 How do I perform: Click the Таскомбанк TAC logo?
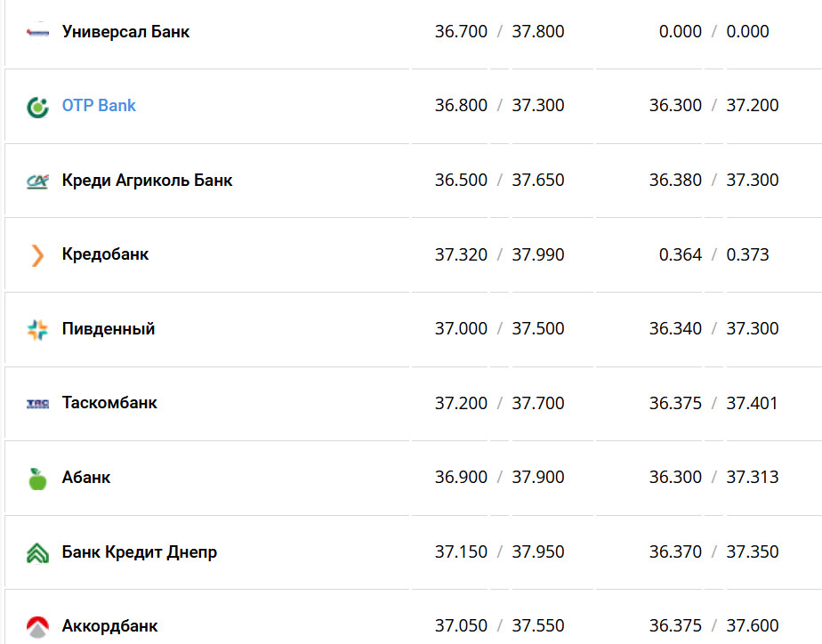tap(37, 404)
